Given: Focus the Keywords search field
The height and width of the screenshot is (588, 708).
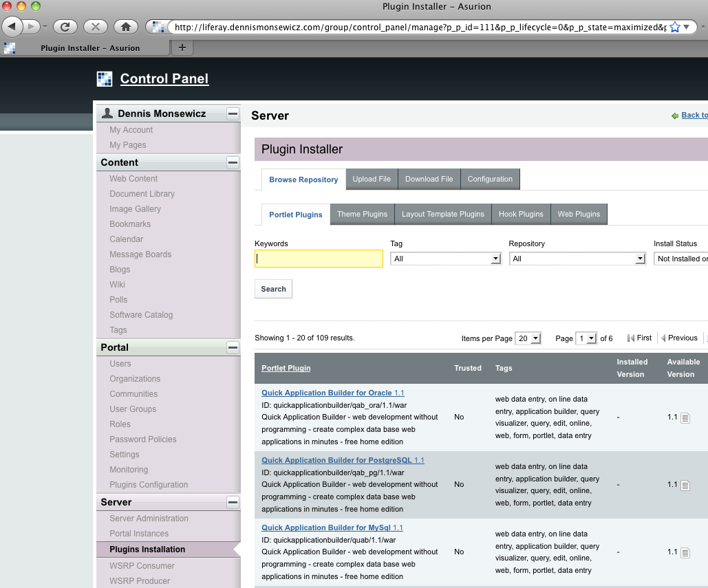Looking at the screenshot, I should click(x=319, y=259).
